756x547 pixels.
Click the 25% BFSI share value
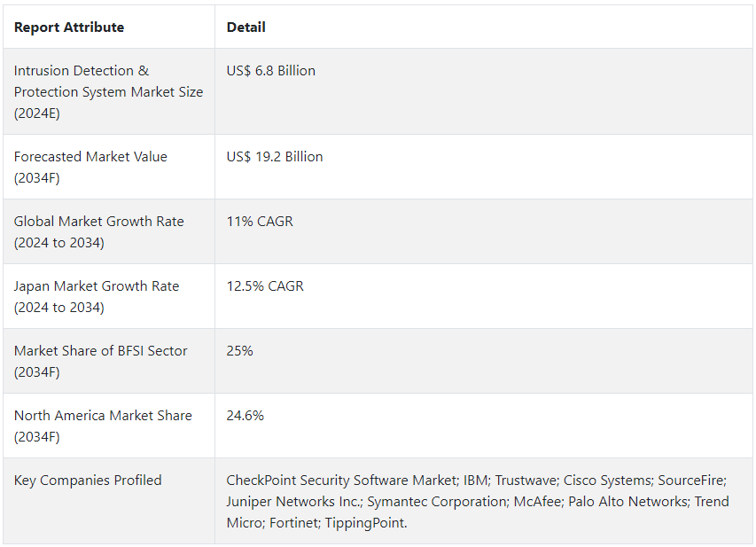point(239,351)
